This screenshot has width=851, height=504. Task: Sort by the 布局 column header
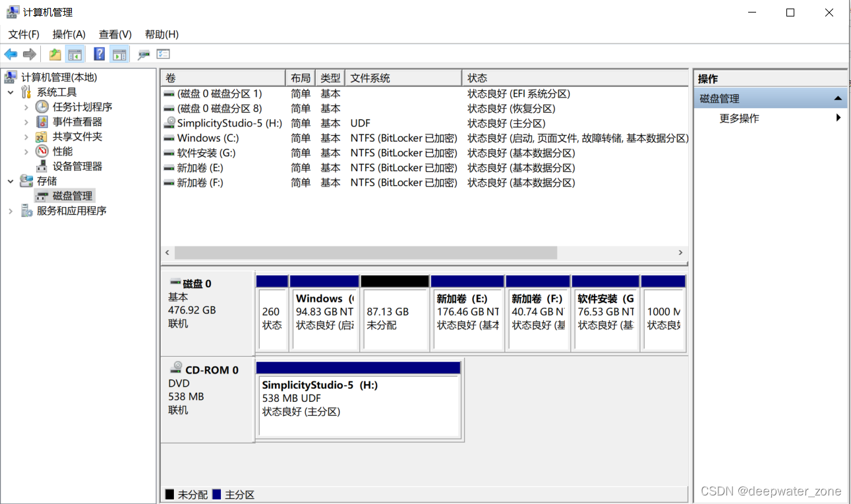(x=301, y=78)
